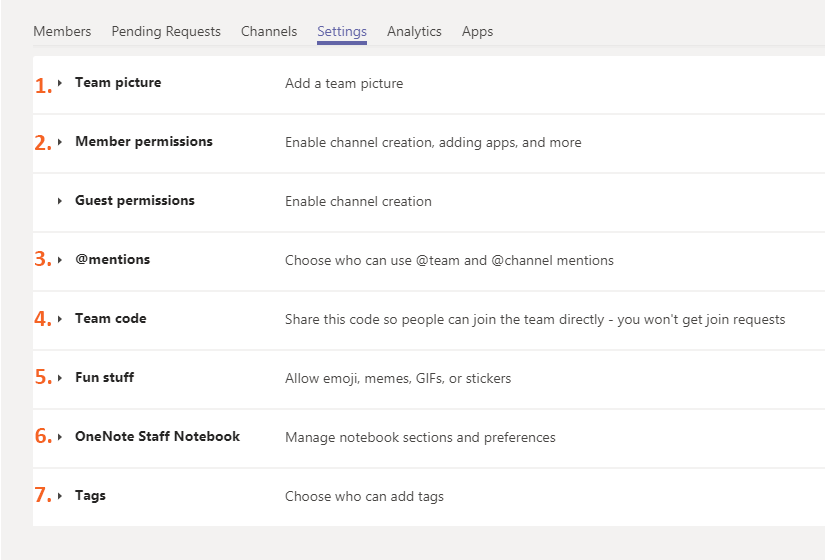Click 'Allow emoji, memes, GIFs, or stickers' text
Viewport: 825px width, 560px height.
398,379
